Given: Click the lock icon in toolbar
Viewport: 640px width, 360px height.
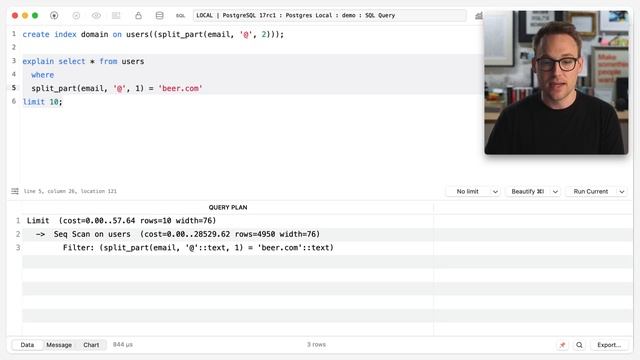Looking at the screenshot, I should tap(138, 16).
